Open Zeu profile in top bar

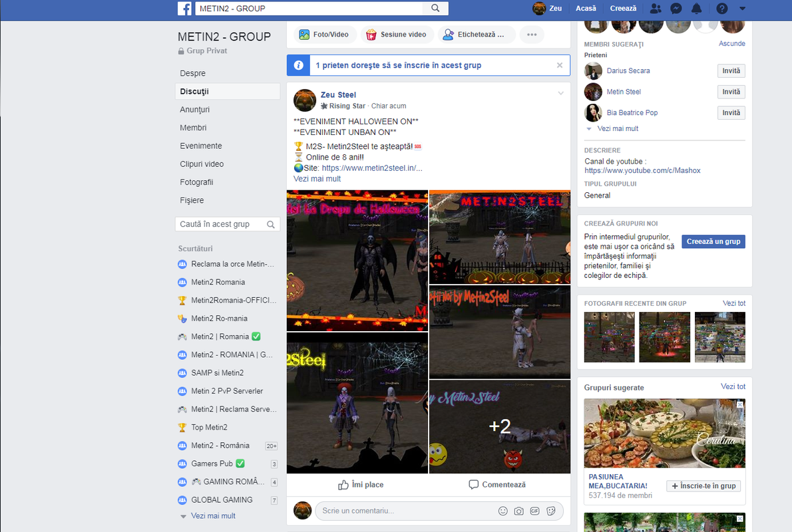pos(548,8)
